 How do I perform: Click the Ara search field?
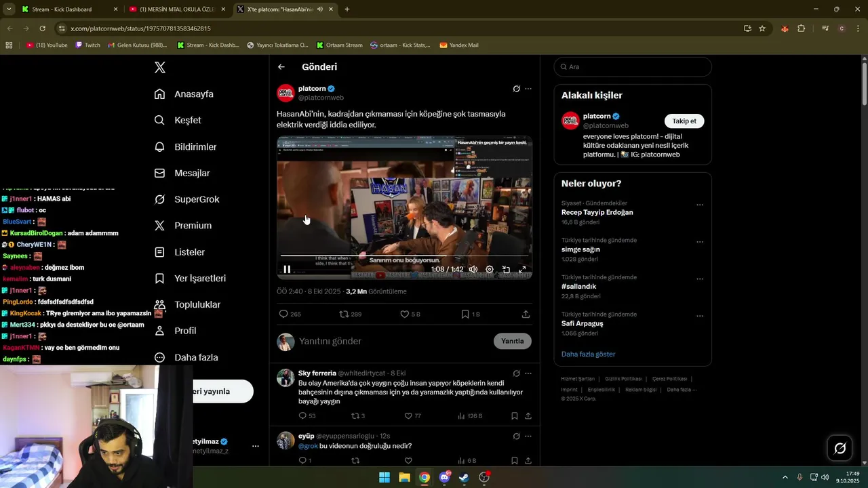click(633, 67)
